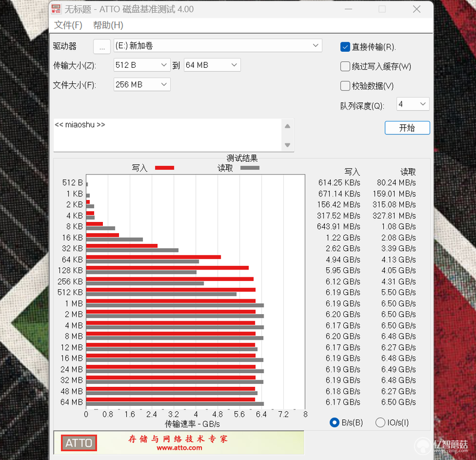Open the 文件(F) menu
The width and height of the screenshot is (476, 460).
(68, 25)
